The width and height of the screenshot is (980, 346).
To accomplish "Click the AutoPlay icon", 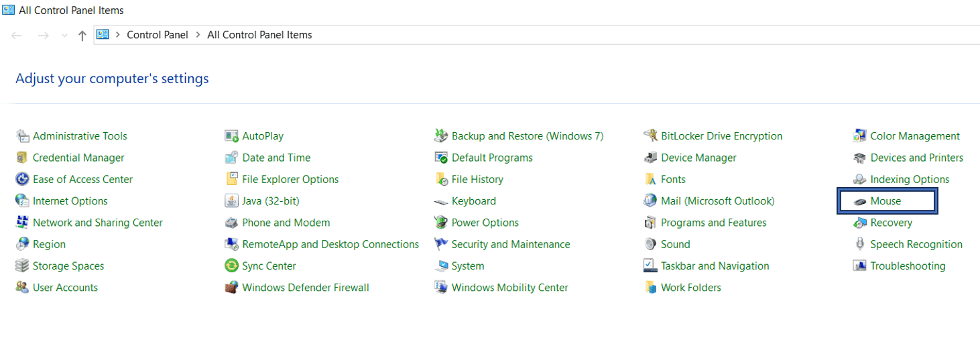I will click(231, 136).
